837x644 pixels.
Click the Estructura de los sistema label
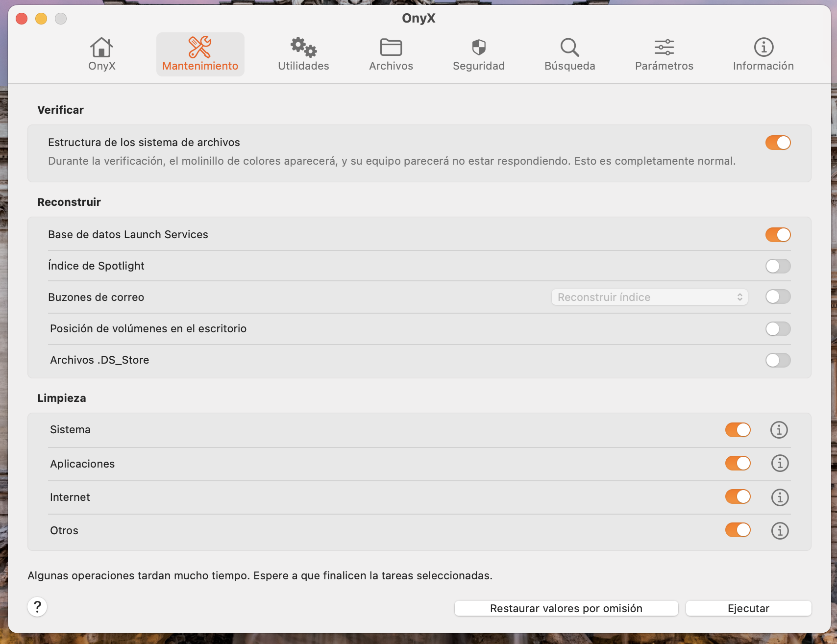pos(144,142)
